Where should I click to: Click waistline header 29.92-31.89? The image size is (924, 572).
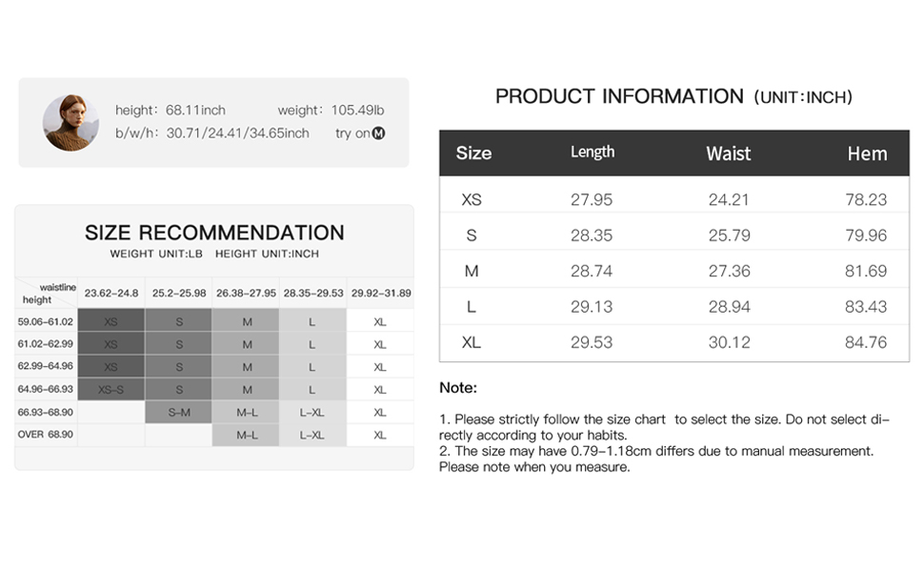381,293
